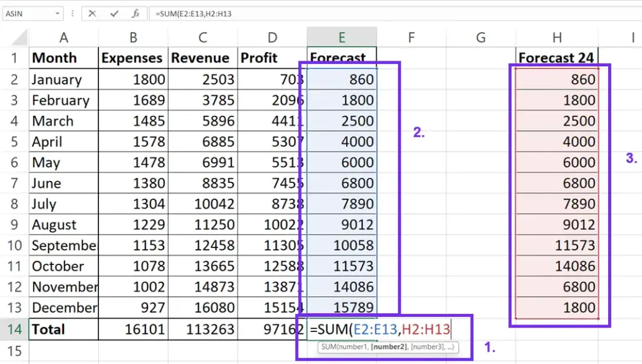642x364 pixels.
Task: Select column F header
Action: tap(411, 37)
